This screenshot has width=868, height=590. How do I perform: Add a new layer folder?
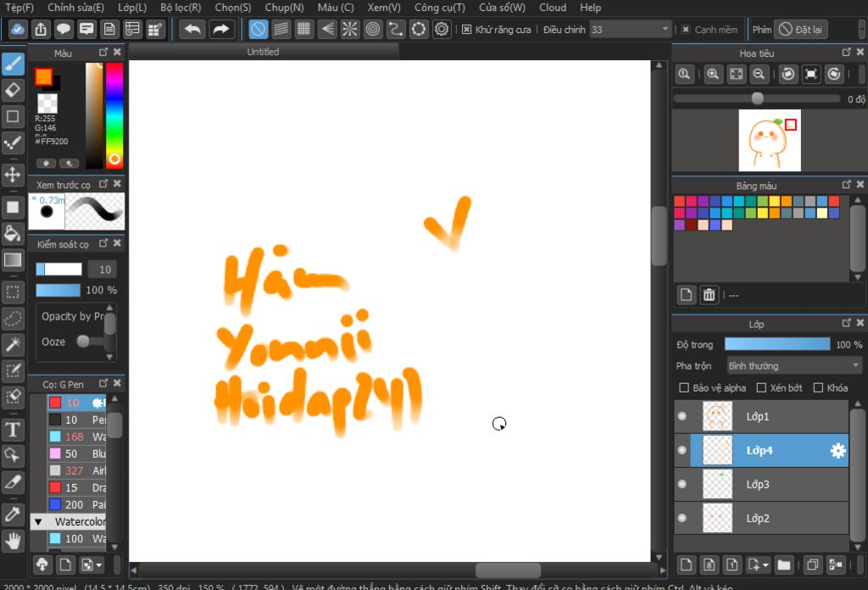(x=784, y=565)
